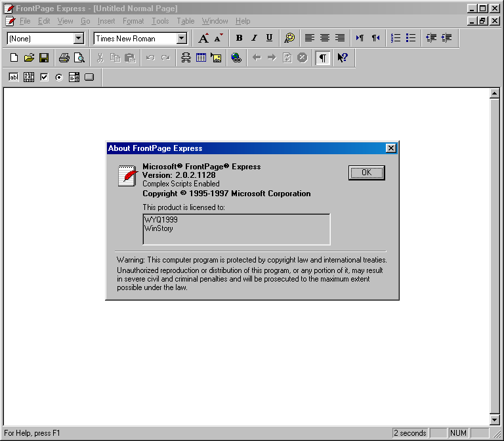Click the Stop loading icon
The height and width of the screenshot is (441, 504).
pos(302,58)
